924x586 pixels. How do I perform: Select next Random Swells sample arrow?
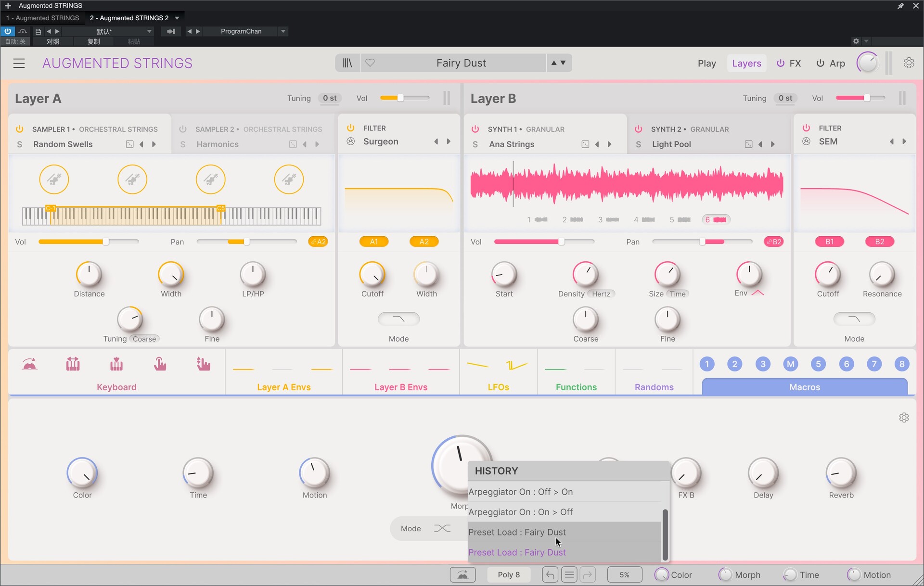[154, 144]
